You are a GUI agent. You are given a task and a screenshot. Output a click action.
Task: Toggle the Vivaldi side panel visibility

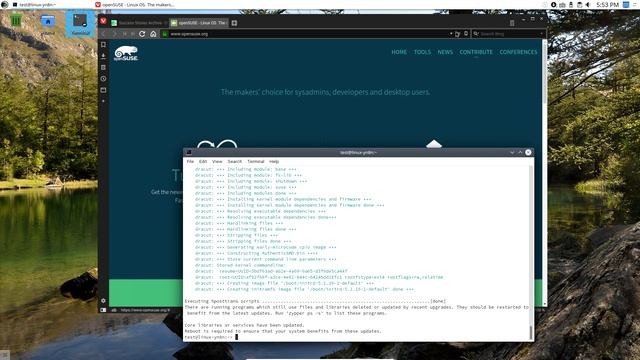pyautogui.click(x=103, y=310)
